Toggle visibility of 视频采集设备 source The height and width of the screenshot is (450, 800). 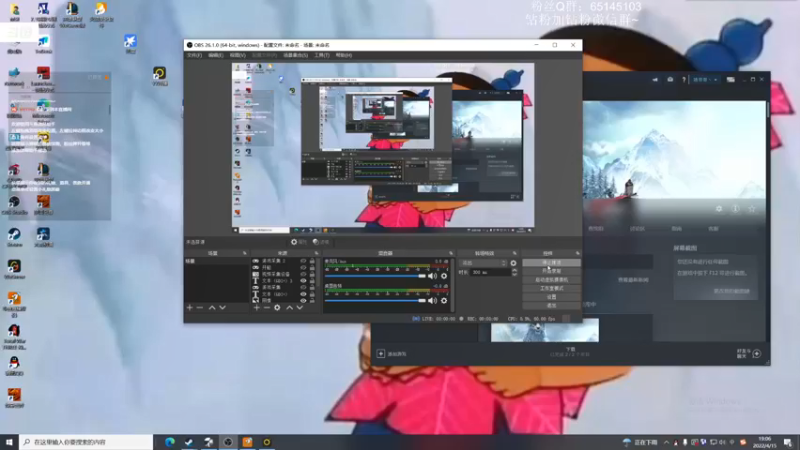[303, 274]
